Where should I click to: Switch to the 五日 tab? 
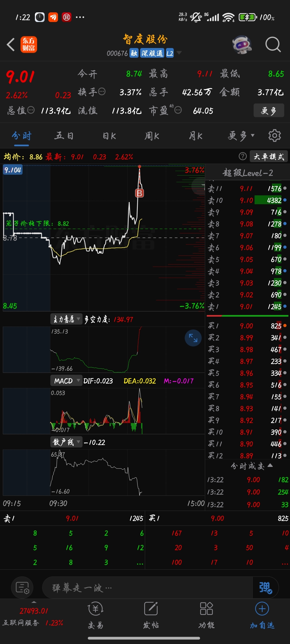pyautogui.click(x=64, y=136)
